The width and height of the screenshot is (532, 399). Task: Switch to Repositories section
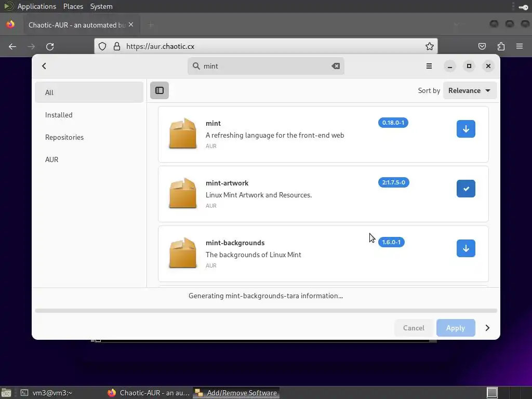coord(89,137)
